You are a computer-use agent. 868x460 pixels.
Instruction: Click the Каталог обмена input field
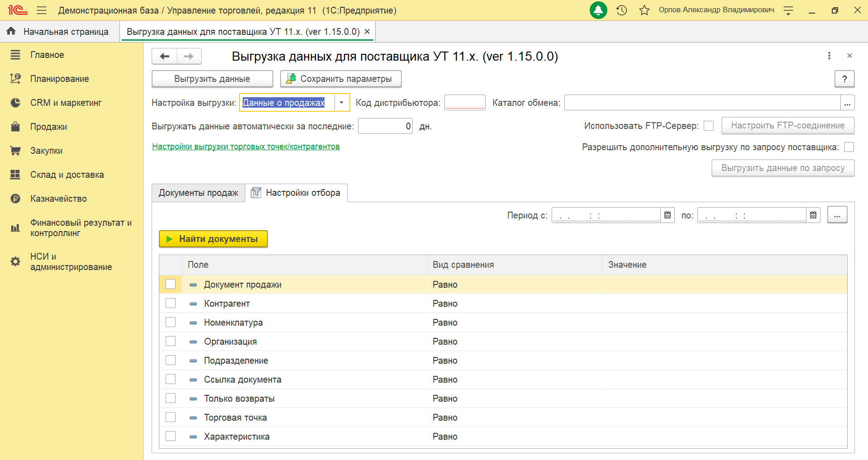click(702, 102)
